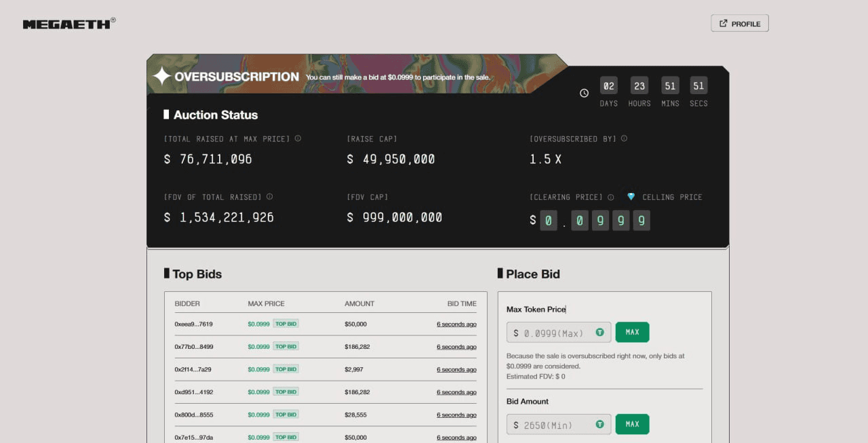868x443 pixels.
Task: Click the external-link icon in PROFILE button
Action: (x=724, y=24)
